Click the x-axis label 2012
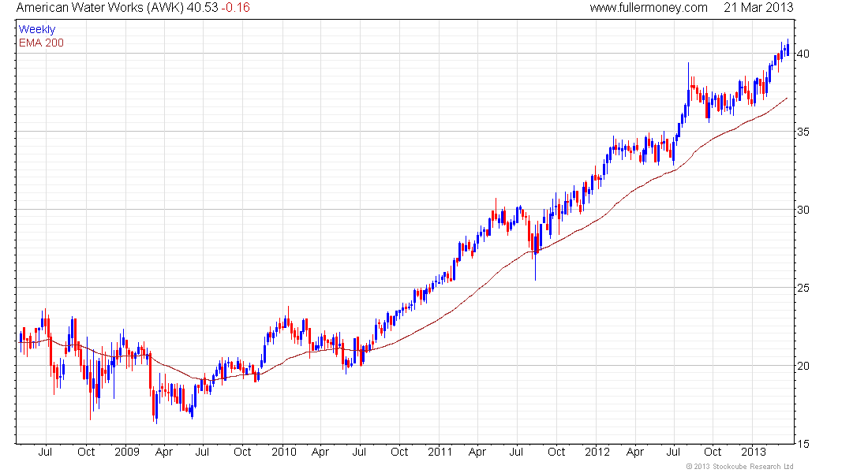This screenshot has width=868, height=473. (597, 452)
